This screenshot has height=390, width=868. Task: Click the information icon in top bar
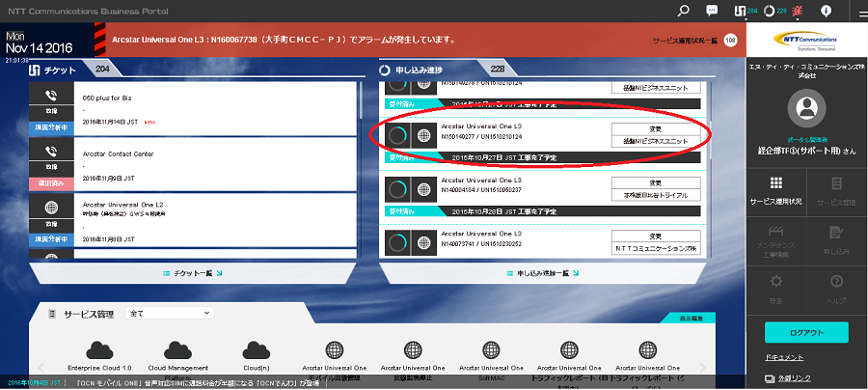coord(826,11)
